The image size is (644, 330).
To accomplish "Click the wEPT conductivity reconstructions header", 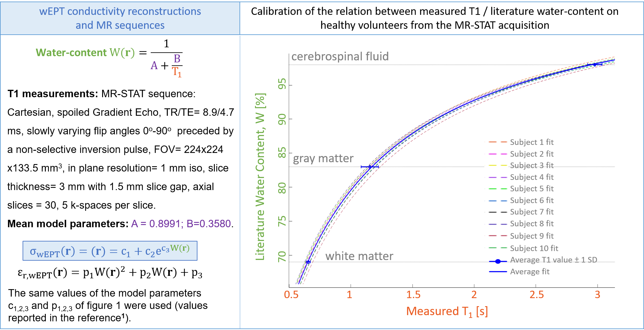I will pos(120,18).
